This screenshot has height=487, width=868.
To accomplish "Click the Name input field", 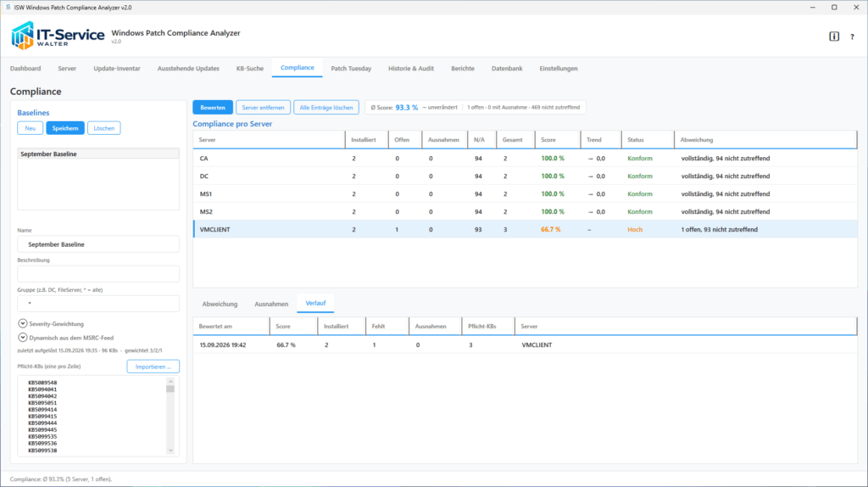I will pos(98,244).
